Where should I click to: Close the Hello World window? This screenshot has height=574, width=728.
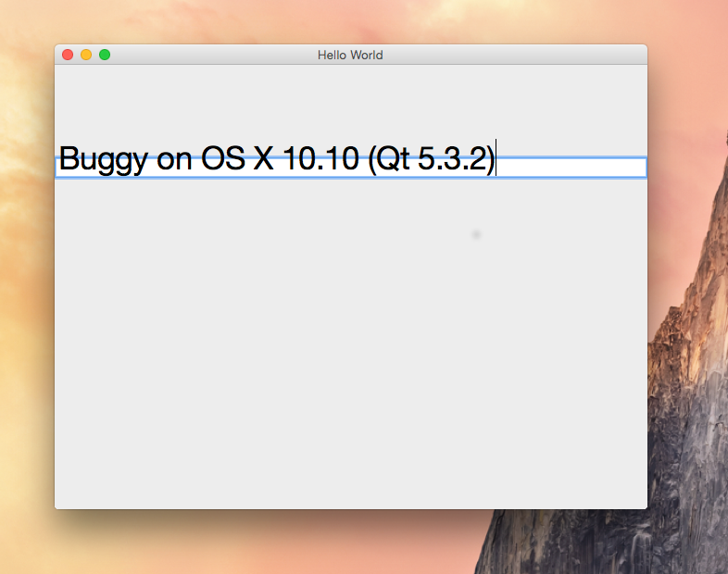[x=68, y=55]
